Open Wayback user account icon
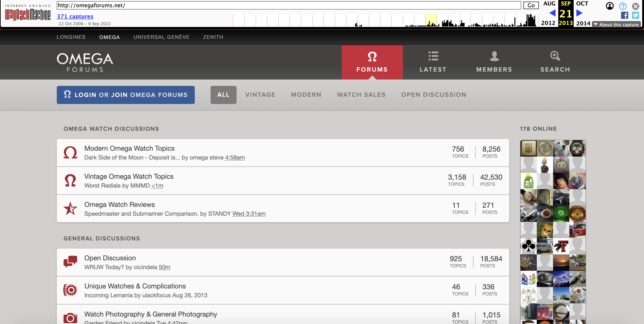644x324 pixels. coord(609,6)
